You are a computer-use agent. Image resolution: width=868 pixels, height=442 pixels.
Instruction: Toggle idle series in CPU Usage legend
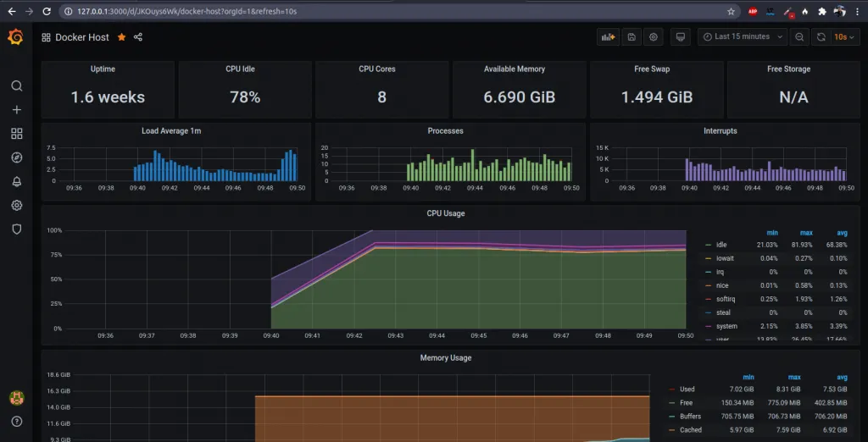[721, 245]
